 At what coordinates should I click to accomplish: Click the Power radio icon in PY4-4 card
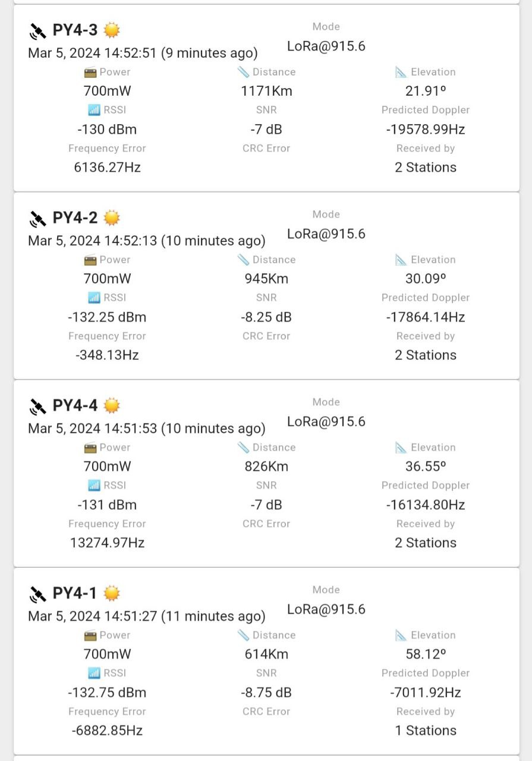tap(90, 448)
